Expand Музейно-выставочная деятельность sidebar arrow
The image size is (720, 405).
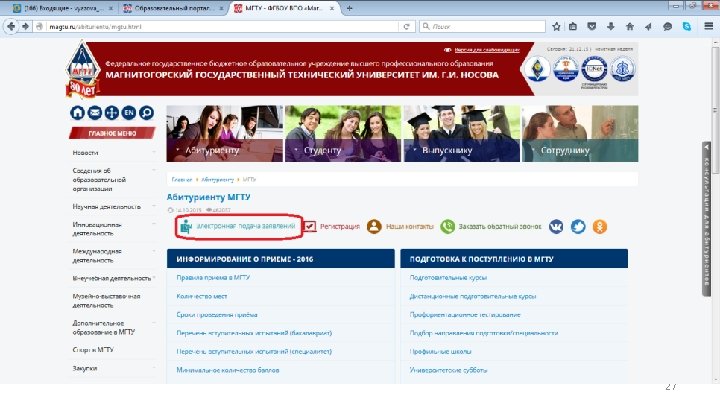tap(154, 296)
